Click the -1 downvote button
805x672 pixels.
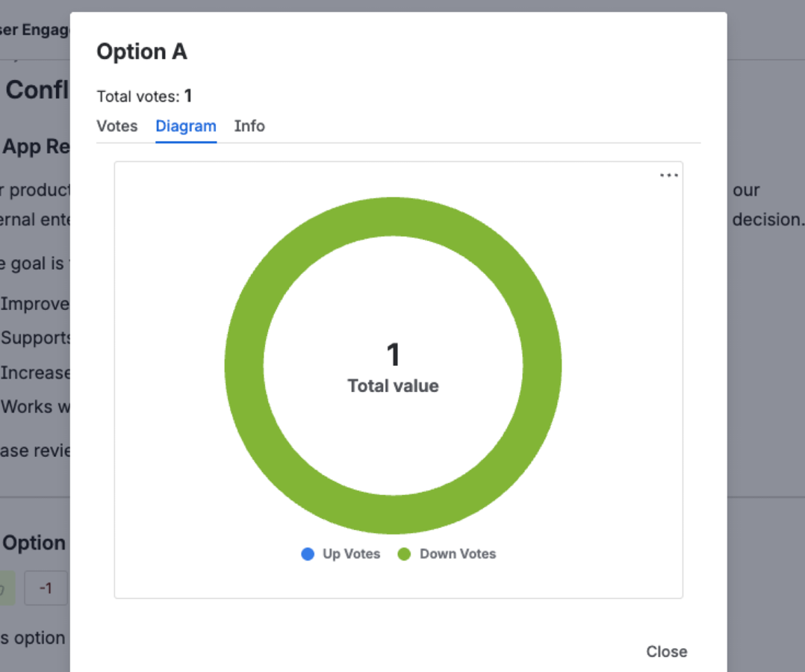46,588
